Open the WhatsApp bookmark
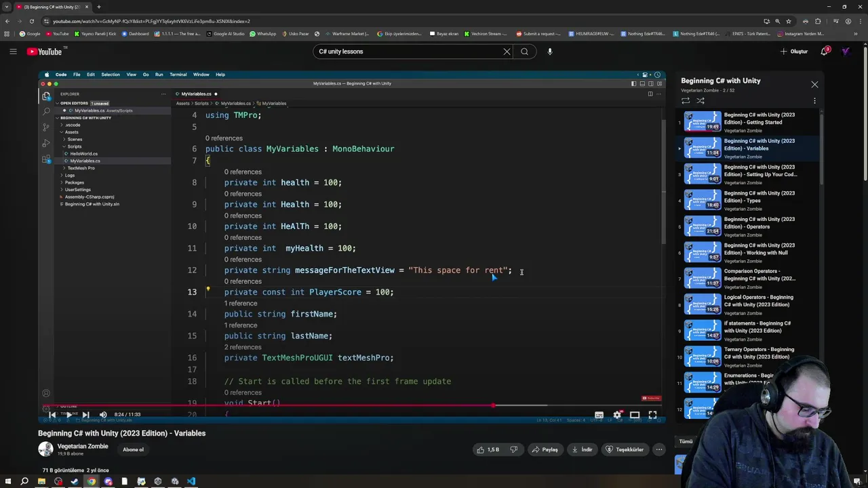 263,34
